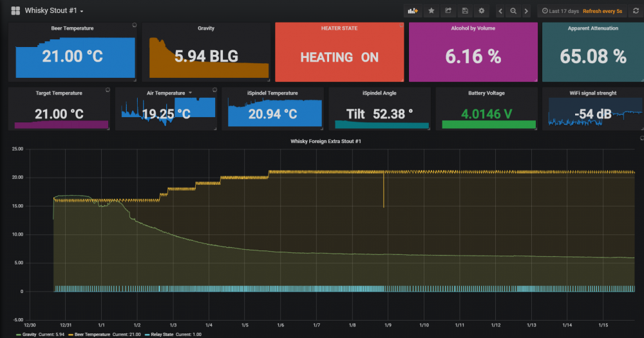Click the Add panel icon

coord(412,11)
